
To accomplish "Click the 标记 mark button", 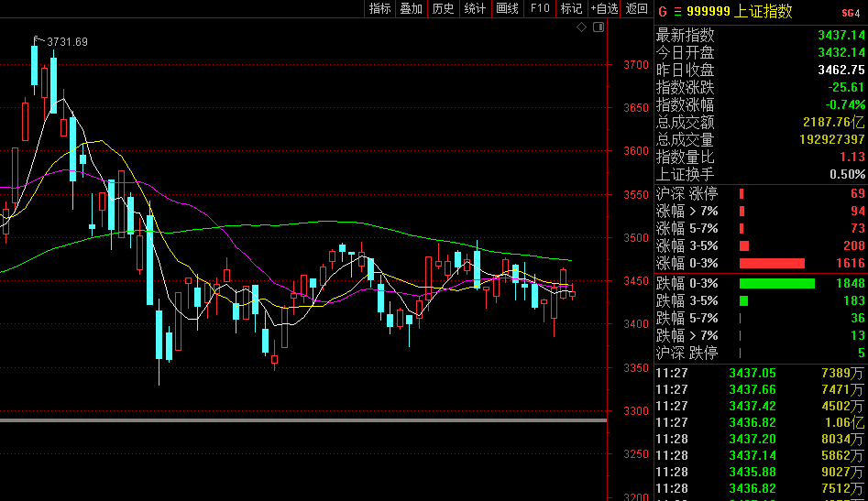I will click(x=571, y=8).
